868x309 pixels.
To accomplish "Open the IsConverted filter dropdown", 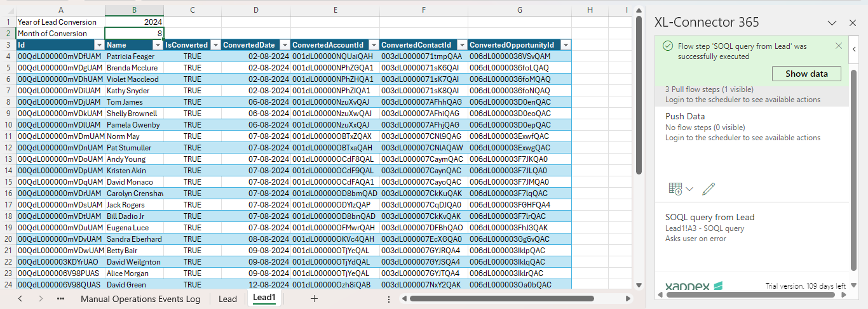I will [215, 45].
